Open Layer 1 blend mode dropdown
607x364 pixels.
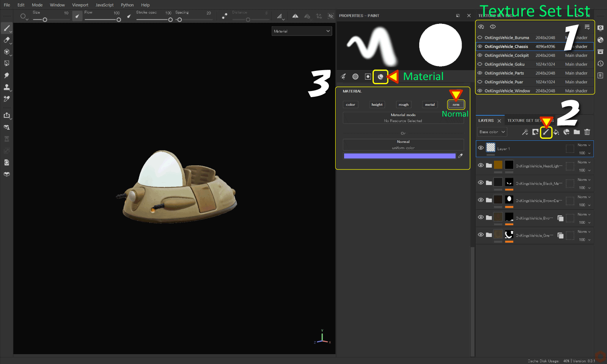point(584,145)
